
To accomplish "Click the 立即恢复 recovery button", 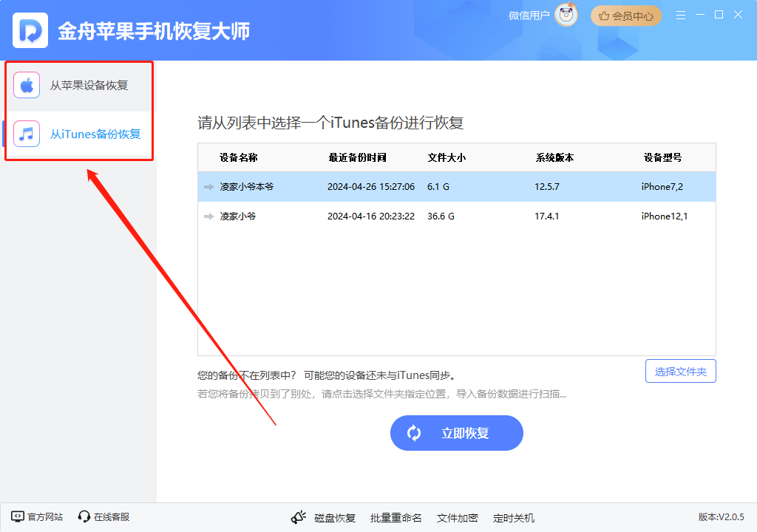I will point(456,433).
